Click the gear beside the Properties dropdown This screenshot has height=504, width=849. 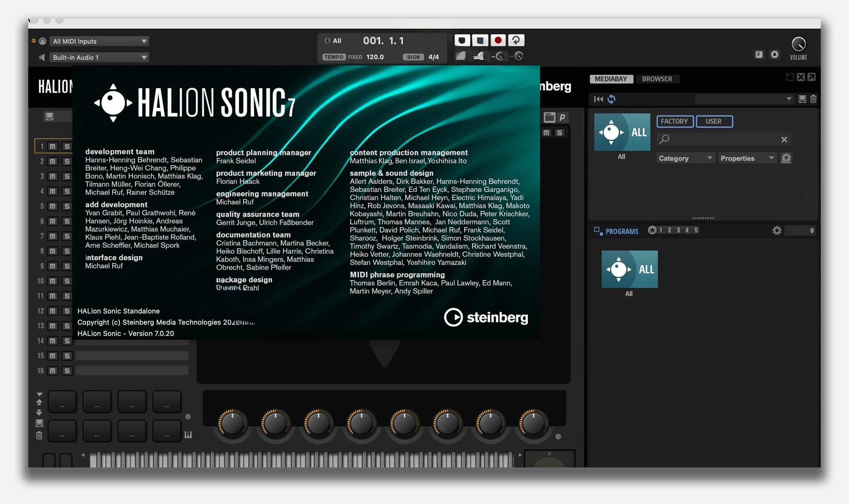click(x=786, y=158)
